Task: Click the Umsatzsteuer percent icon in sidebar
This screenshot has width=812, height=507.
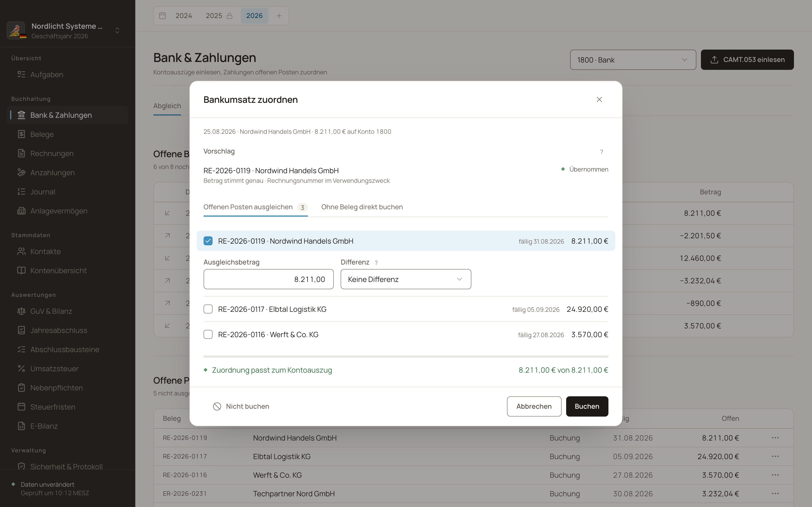Action: [21, 368]
